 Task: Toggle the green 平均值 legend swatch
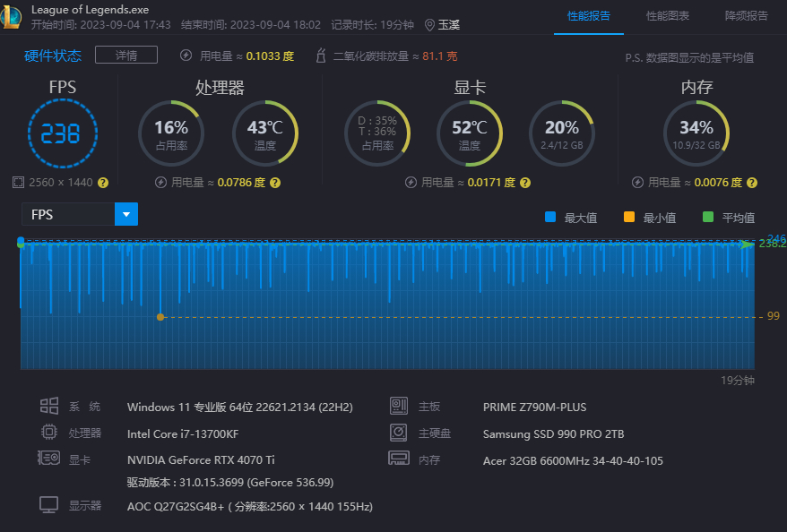coord(708,217)
